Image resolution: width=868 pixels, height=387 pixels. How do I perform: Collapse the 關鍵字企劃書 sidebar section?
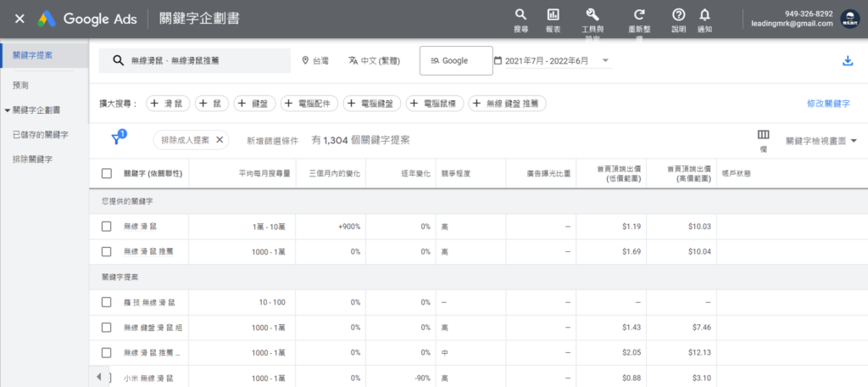pos(7,110)
